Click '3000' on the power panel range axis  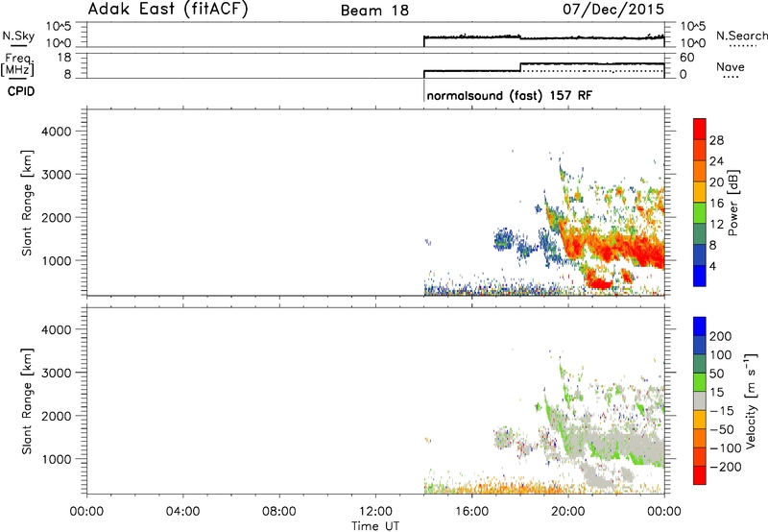click(x=57, y=175)
